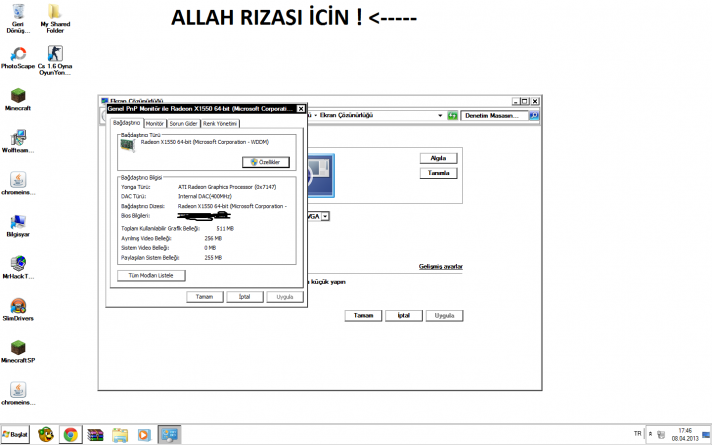Click Tamam in the adapter dialog
The height and width of the screenshot is (445, 712).
(204, 297)
